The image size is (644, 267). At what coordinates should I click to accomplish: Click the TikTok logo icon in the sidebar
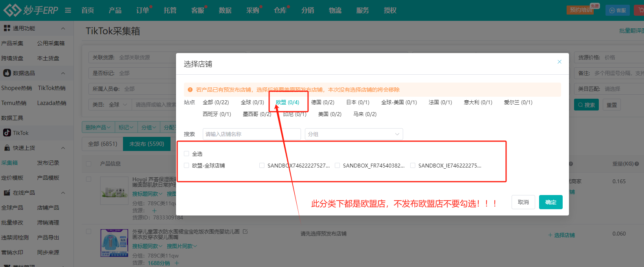pyautogui.click(x=7, y=133)
